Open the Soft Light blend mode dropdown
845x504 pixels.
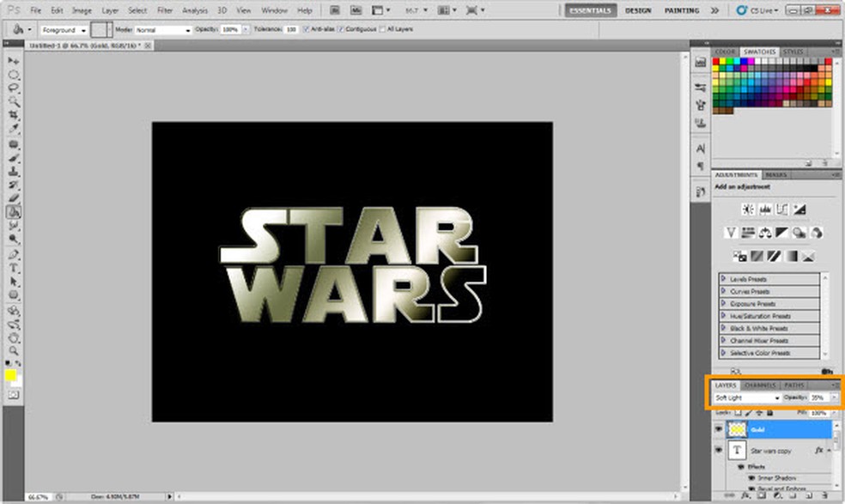747,398
